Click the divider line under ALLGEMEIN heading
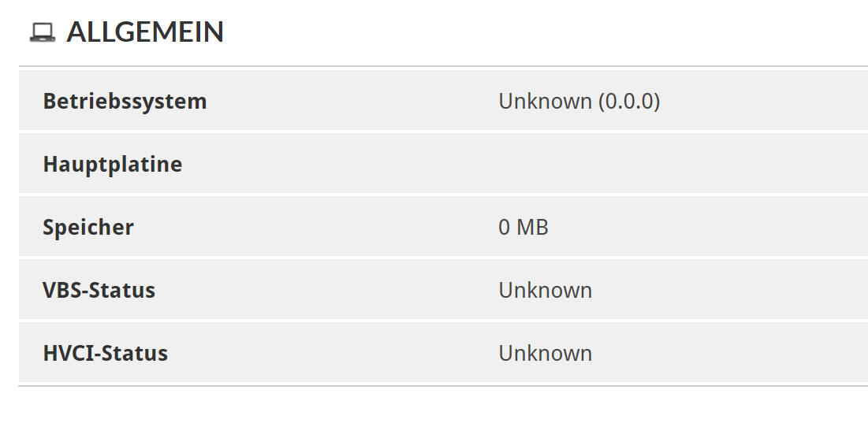This screenshot has width=868, height=423. pyautogui.click(x=441, y=66)
